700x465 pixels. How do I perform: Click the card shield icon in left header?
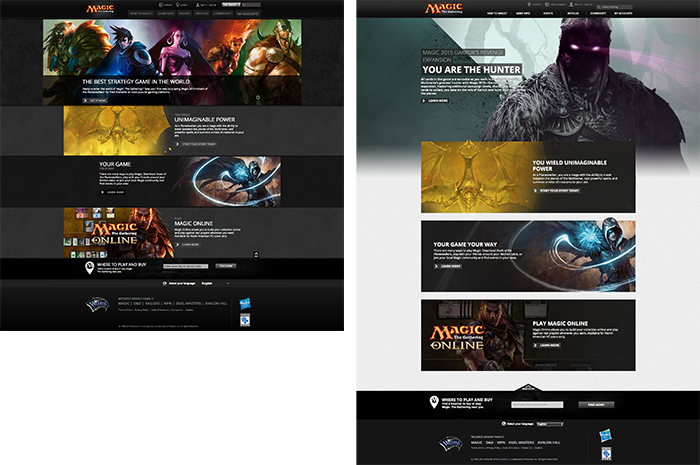[x=161, y=5]
